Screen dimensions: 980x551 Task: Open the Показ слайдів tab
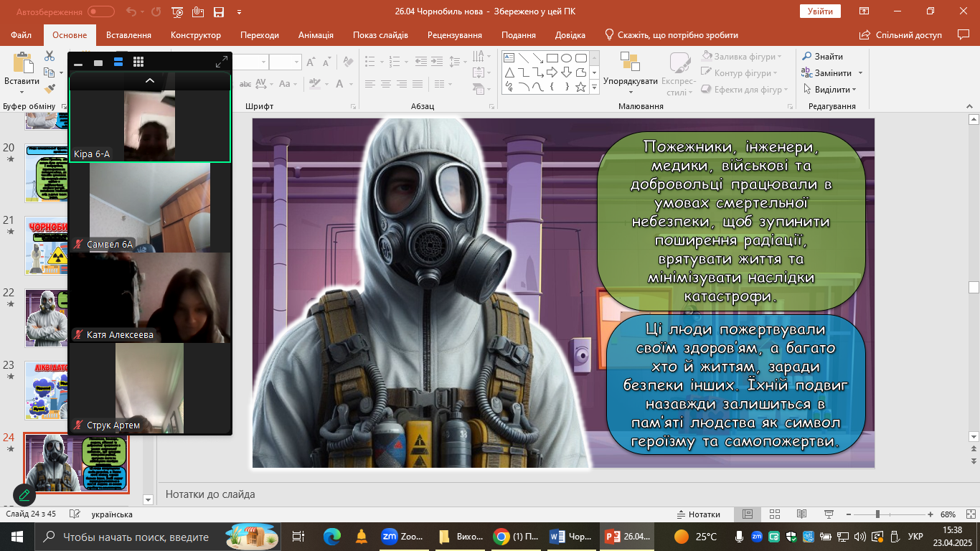pos(380,35)
